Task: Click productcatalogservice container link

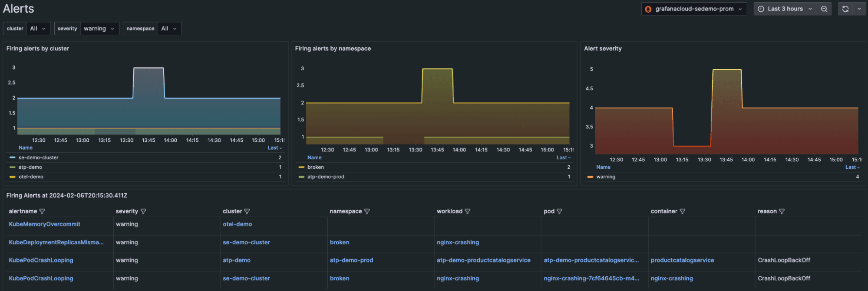Action: [x=682, y=260]
